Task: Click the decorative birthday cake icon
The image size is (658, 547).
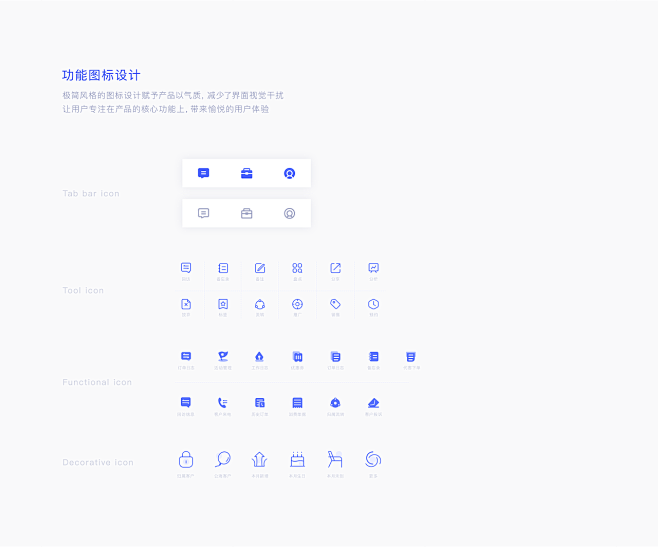Action: coord(298,460)
